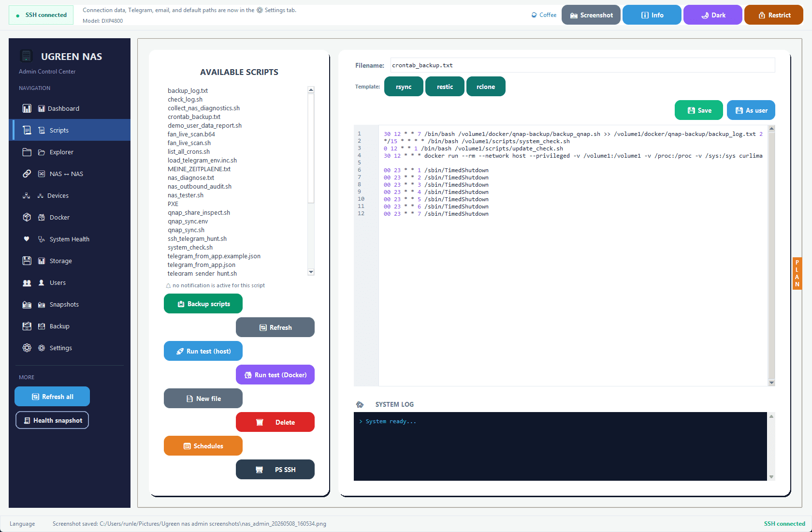Click the trash icon on Delete button
Viewport: 812px width, 532px height.
pos(260,422)
